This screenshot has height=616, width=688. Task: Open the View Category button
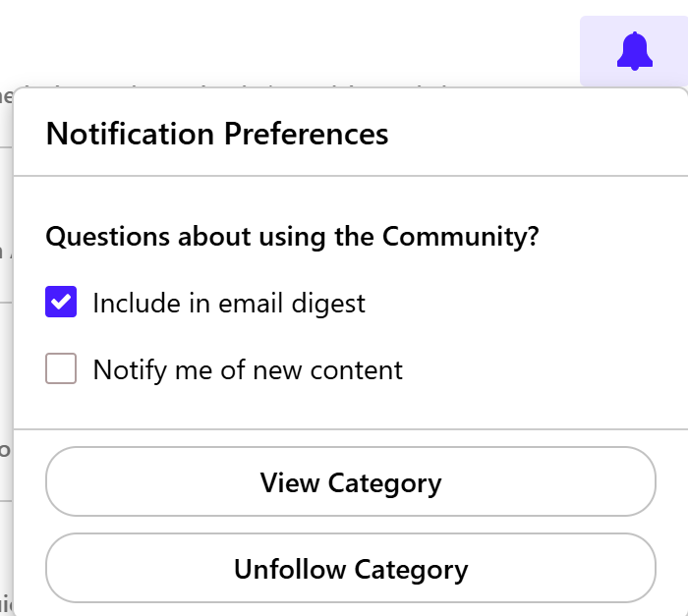350,482
